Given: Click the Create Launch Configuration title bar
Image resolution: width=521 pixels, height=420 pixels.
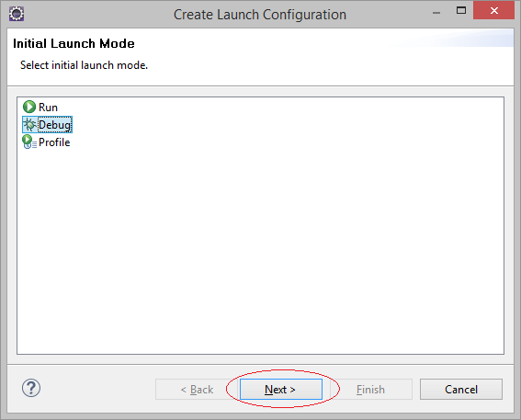Looking at the screenshot, I should click(x=260, y=15).
